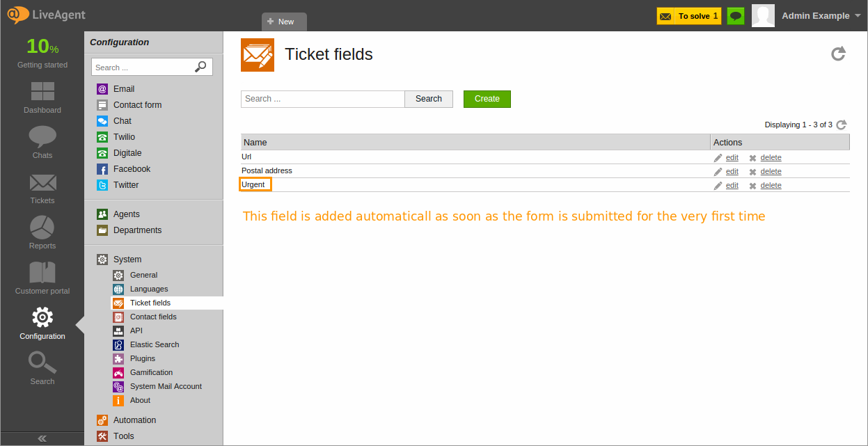Select Twilio in the Configuration menu

[124, 137]
